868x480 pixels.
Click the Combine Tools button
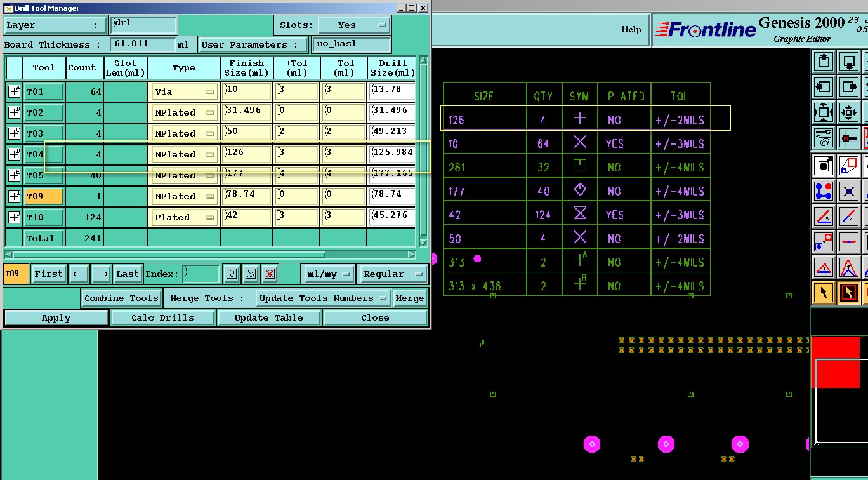click(x=122, y=298)
